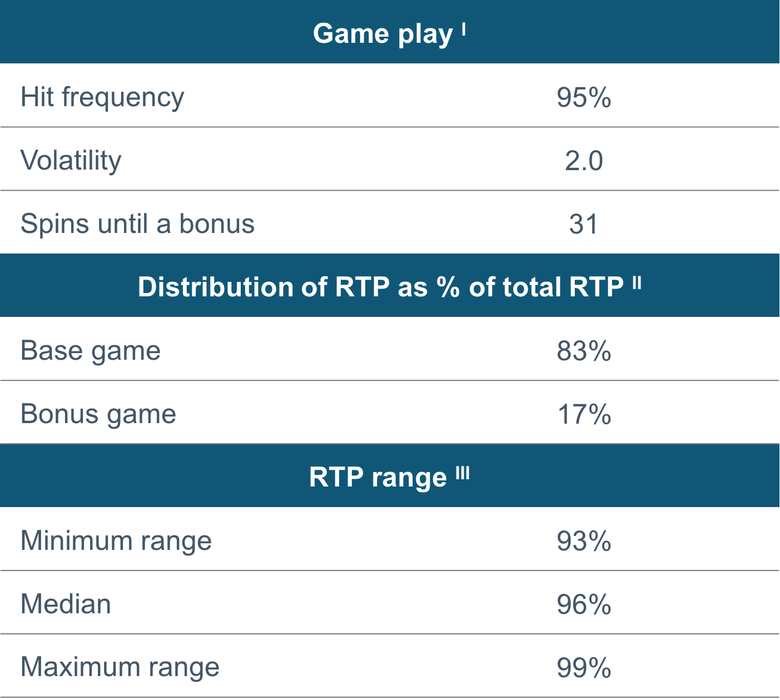Click the "Game play" section header
This screenshot has height=700, width=780.
tap(382, 33)
